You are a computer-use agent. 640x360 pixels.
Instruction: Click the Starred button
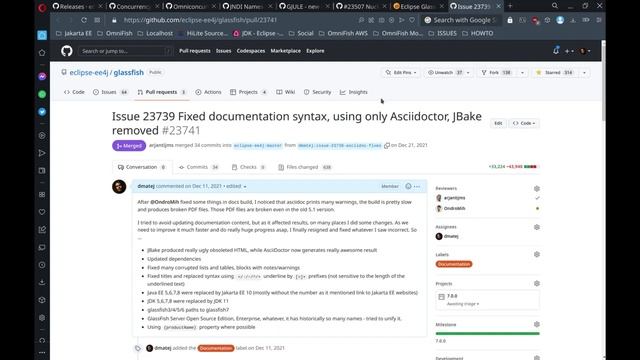[555, 73]
